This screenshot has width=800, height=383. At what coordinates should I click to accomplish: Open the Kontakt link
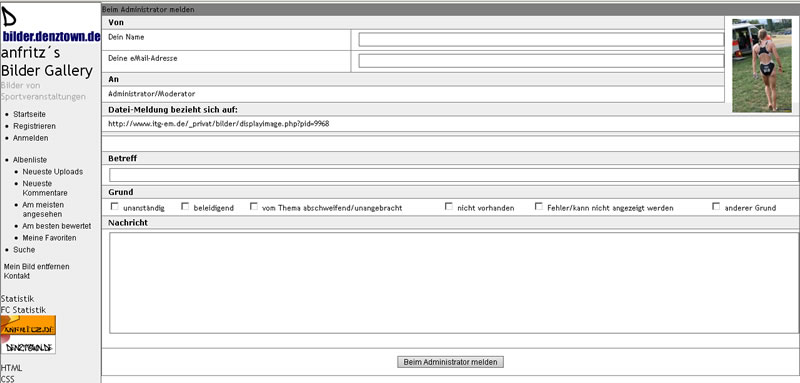17,276
